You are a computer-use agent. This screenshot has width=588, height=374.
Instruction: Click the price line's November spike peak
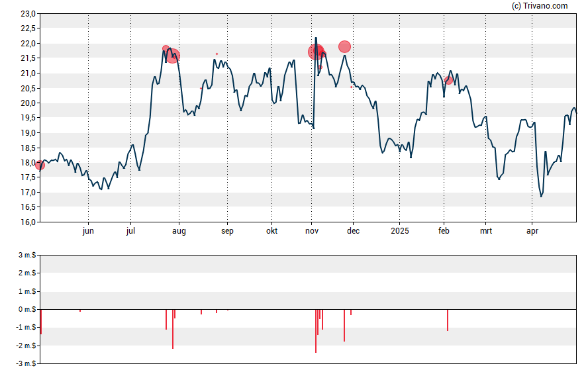pos(316,38)
